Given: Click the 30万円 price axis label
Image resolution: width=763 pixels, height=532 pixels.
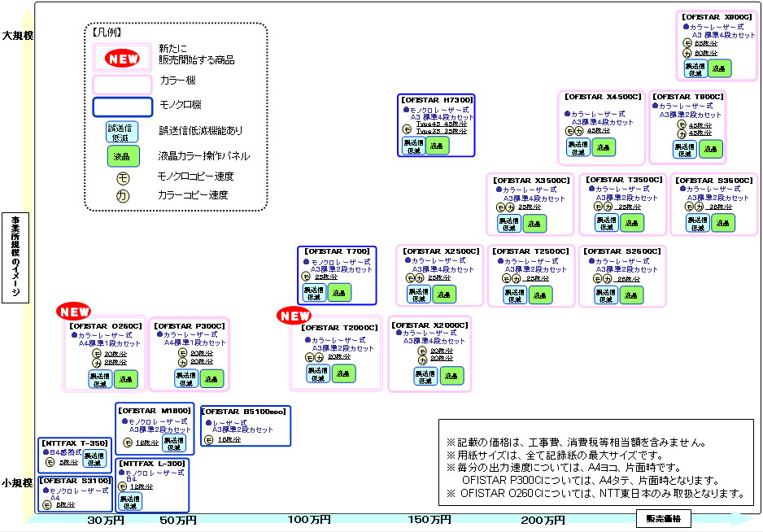Looking at the screenshot, I should 106,521.
